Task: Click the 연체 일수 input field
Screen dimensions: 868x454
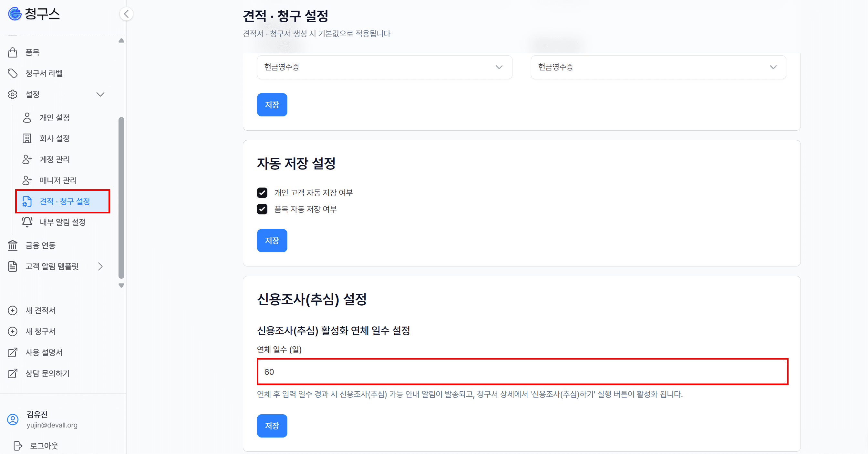Action: [522, 372]
